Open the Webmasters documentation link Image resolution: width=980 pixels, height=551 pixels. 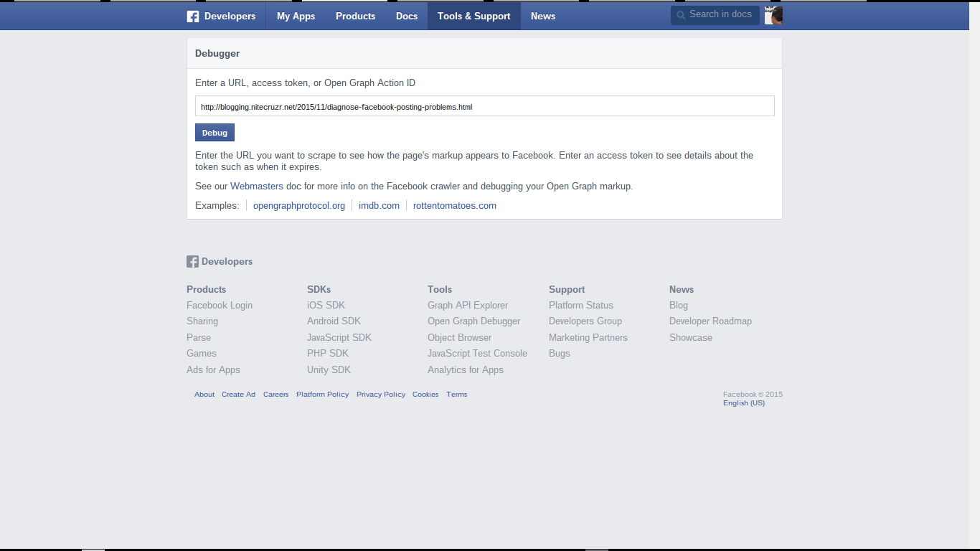(x=257, y=186)
